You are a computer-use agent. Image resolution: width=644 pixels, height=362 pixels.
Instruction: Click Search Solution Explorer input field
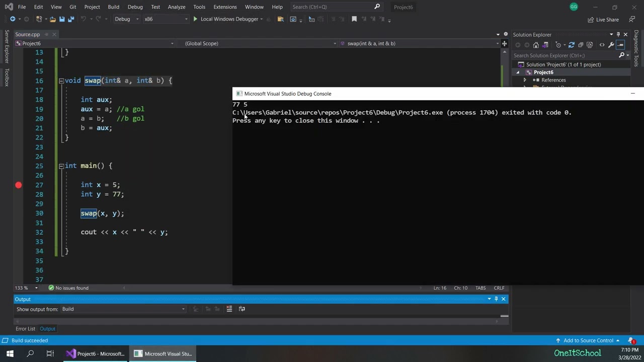[x=566, y=55]
